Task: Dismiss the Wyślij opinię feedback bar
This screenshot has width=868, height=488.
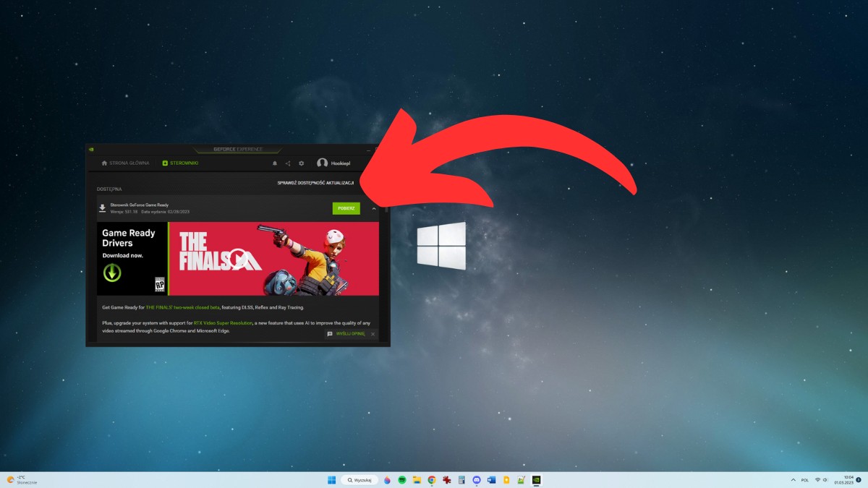Action: [x=373, y=334]
